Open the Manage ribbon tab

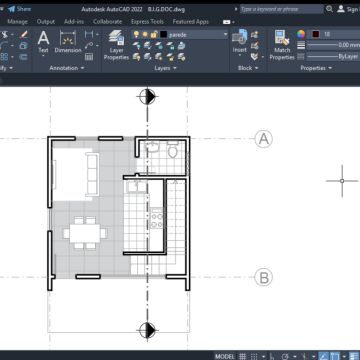(17, 22)
